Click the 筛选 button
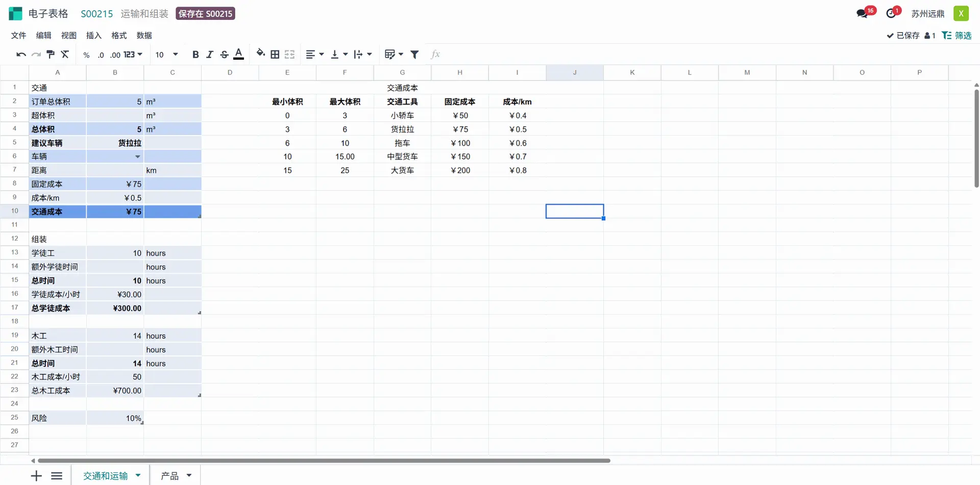980x485 pixels. (x=957, y=35)
